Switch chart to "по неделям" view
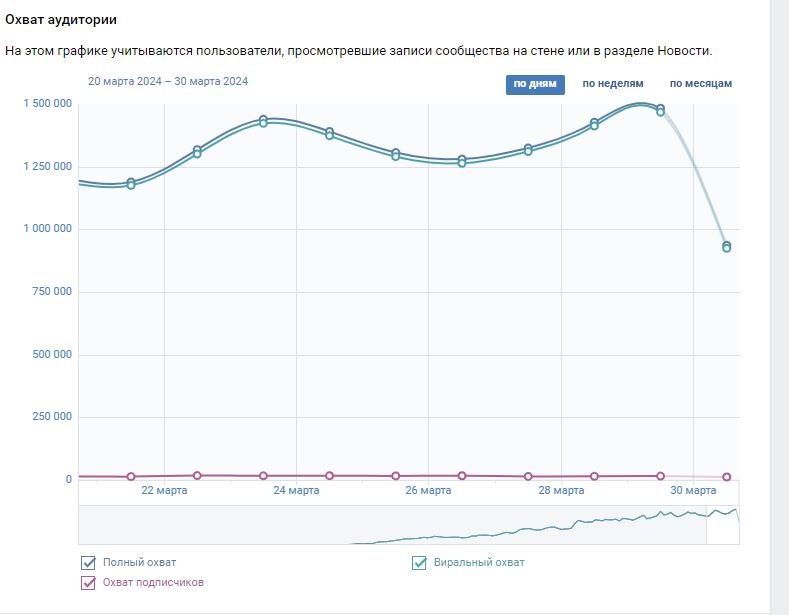 612,84
